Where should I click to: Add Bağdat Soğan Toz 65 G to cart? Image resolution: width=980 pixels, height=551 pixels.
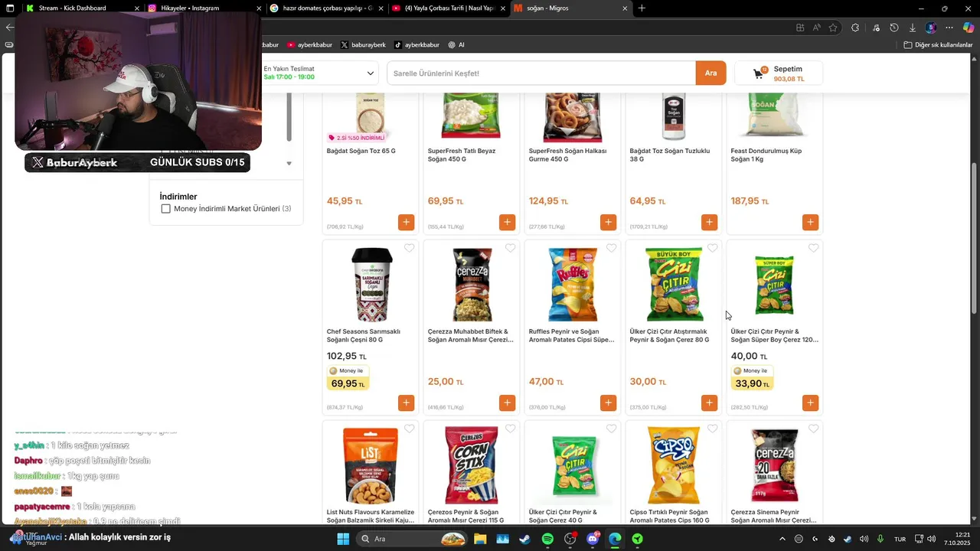coord(406,222)
